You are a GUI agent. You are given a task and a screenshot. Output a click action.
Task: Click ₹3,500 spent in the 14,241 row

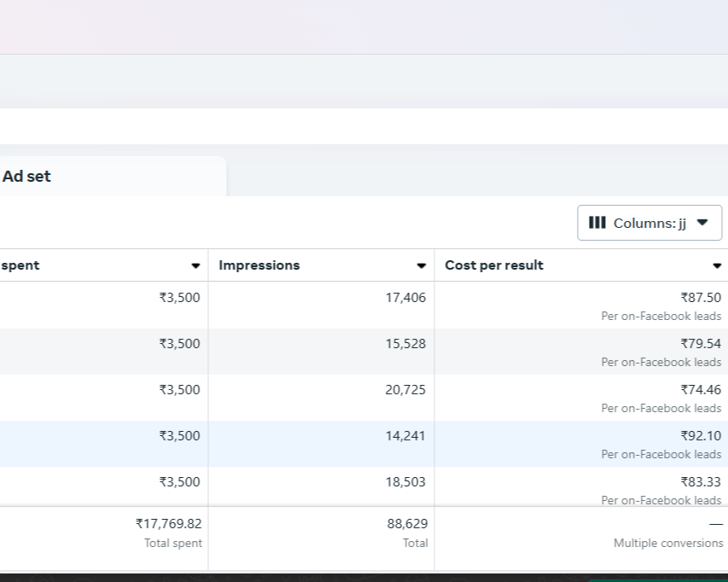coord(179,435)
